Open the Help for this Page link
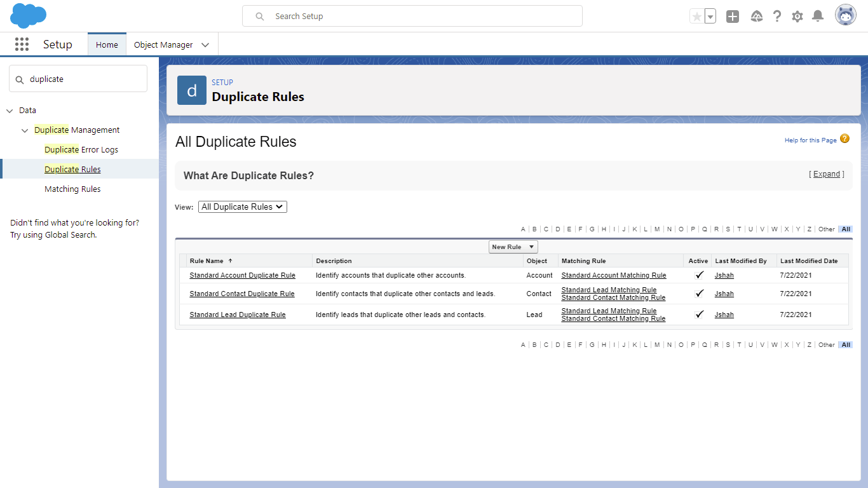This screenshot has height=488, width=868. (811, 140)
